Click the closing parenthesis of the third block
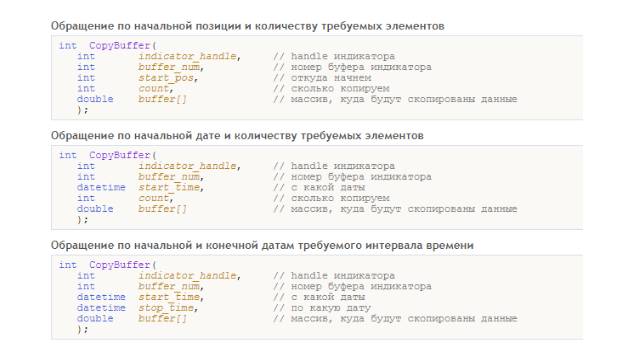The height and width of the screenshot is (360, 640). 82,329
